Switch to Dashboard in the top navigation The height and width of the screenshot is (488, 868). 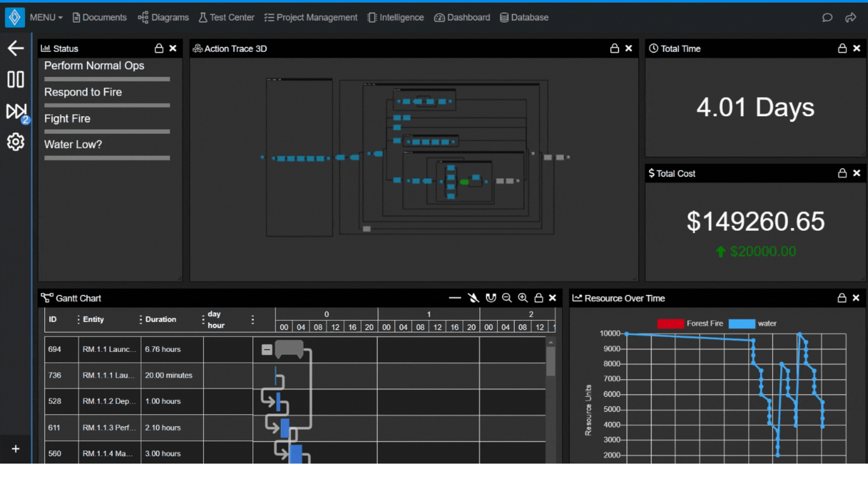462,17
